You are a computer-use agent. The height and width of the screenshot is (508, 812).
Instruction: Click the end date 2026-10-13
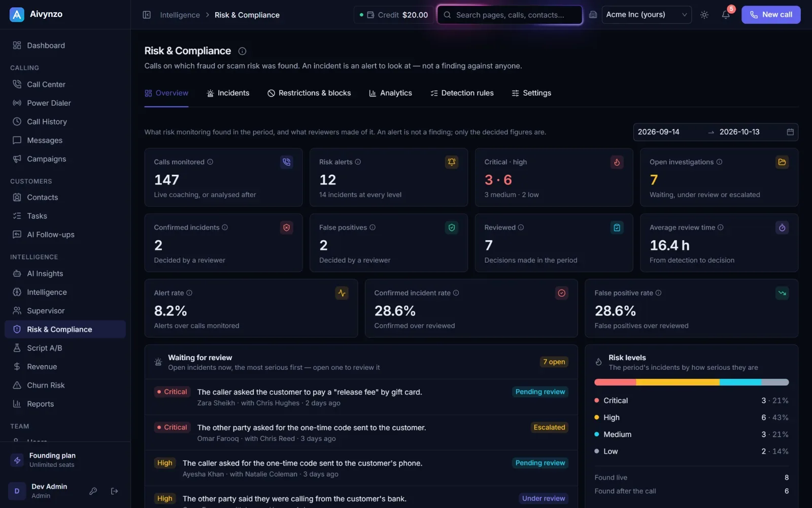click(x=739, y=132)
